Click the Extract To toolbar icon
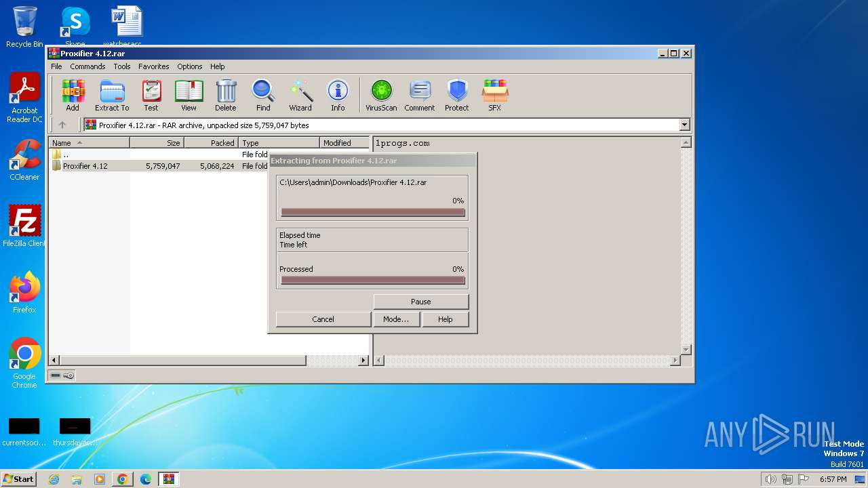Viewport: 868px width, 488px height. pyautogui.click(x=112, y=95)
